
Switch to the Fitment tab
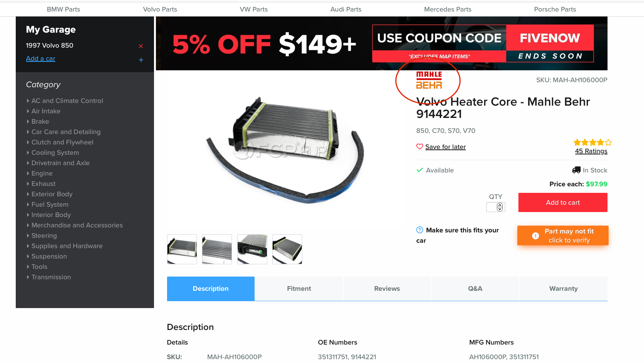coord(299,288)
